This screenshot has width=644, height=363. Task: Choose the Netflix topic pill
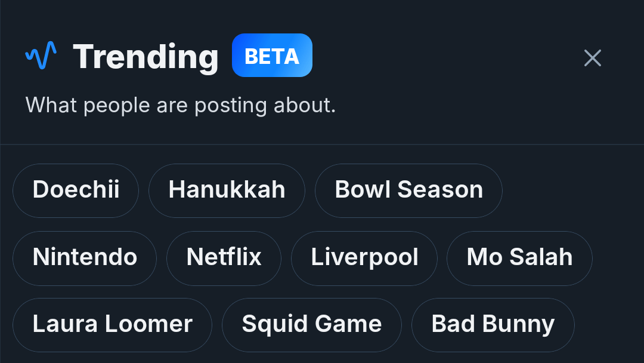tap(224, 257)
